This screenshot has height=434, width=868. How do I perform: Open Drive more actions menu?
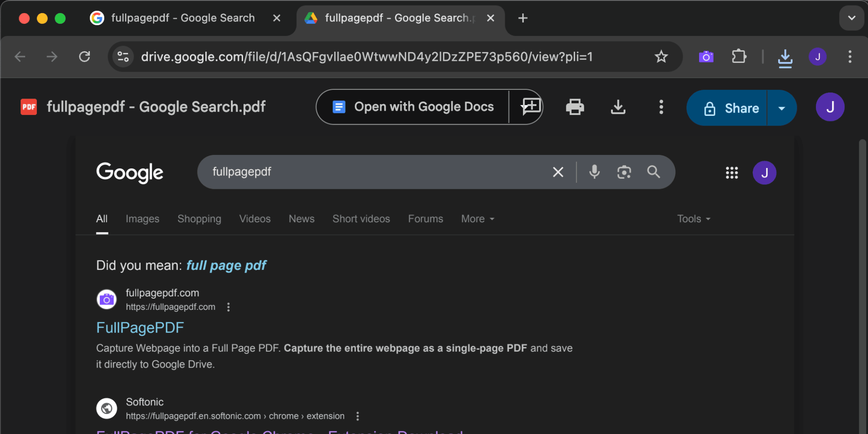pyautogui.click(x=661, y=107)
